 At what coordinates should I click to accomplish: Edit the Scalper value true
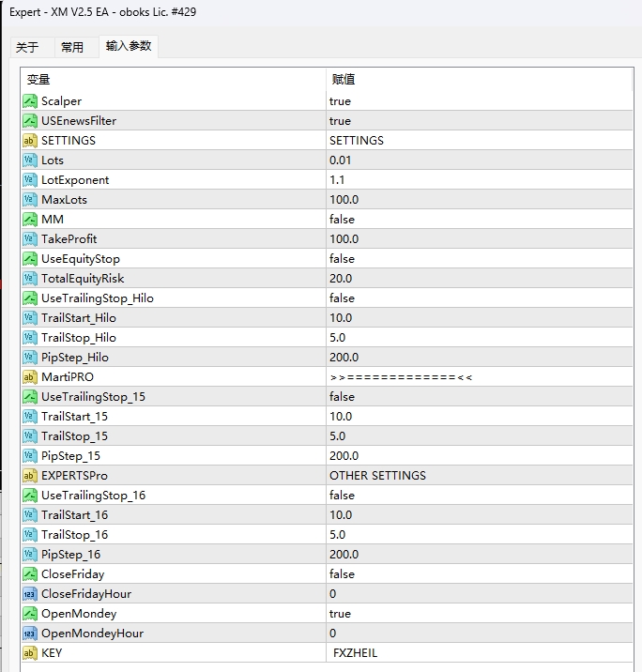[479, 101]
